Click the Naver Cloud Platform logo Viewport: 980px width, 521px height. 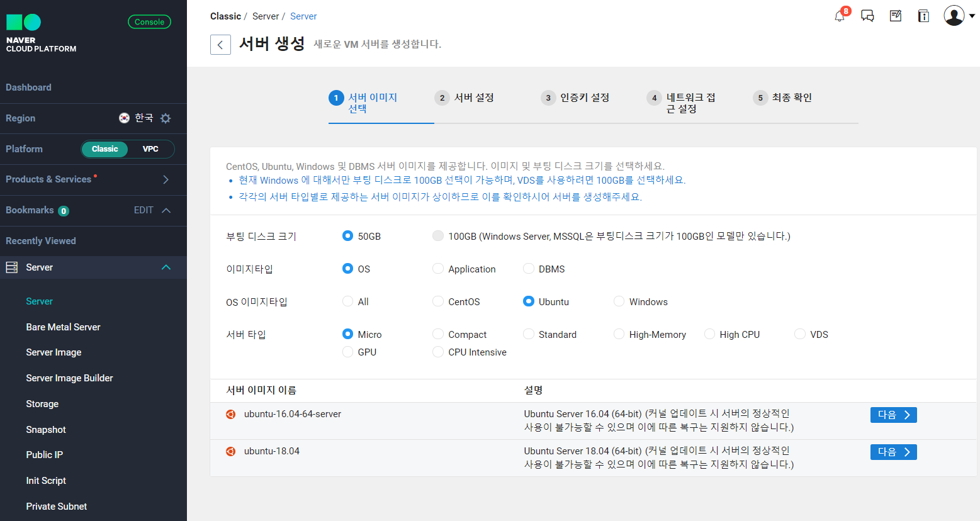41,33
